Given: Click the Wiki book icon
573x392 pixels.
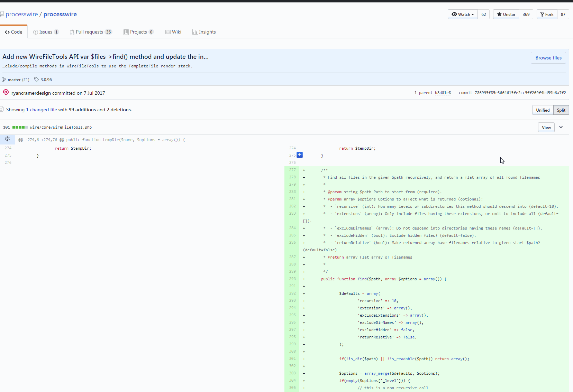Looking at the screenshot, I should (x=167, y=32).
